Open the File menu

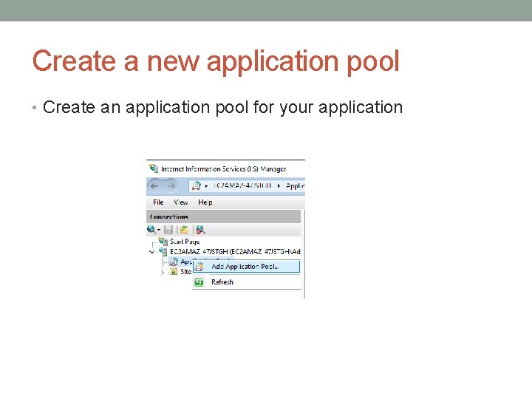coord(158,202)
